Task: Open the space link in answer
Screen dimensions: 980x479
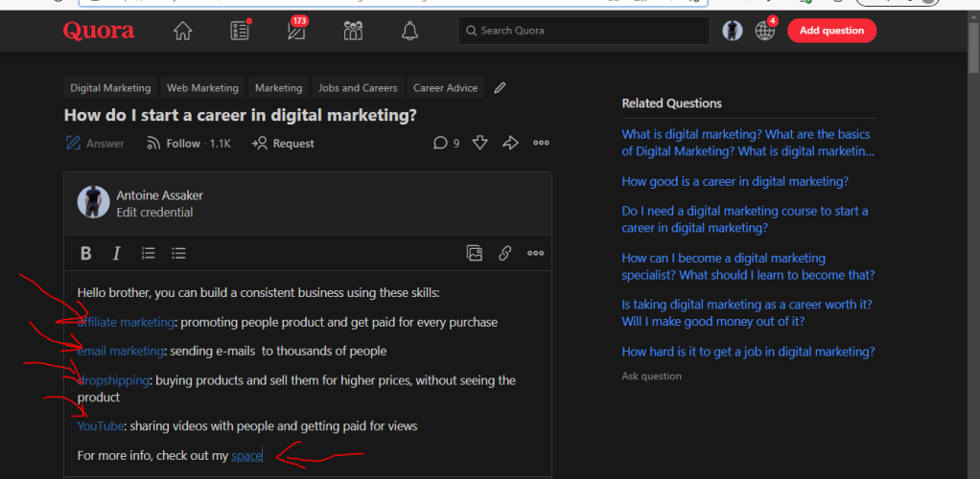Action: (x=246, y=455)
